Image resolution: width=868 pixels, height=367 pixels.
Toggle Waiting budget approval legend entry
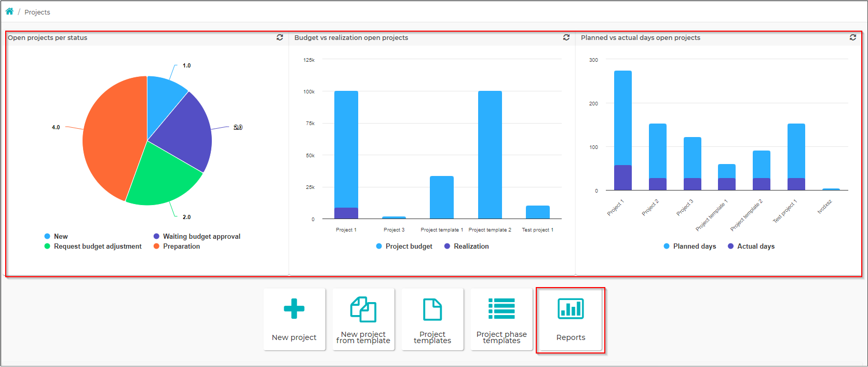tap(197, 236)
